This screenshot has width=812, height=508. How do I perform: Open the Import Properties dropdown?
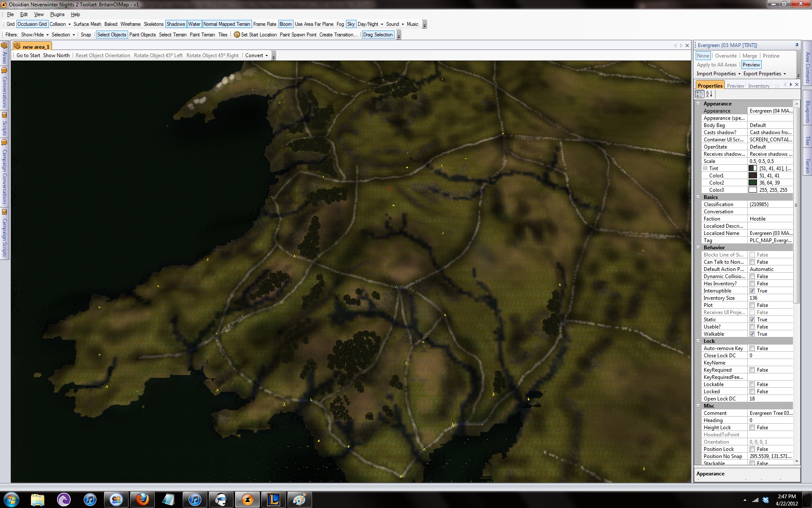pyautogui.click(x=719, y=74)
